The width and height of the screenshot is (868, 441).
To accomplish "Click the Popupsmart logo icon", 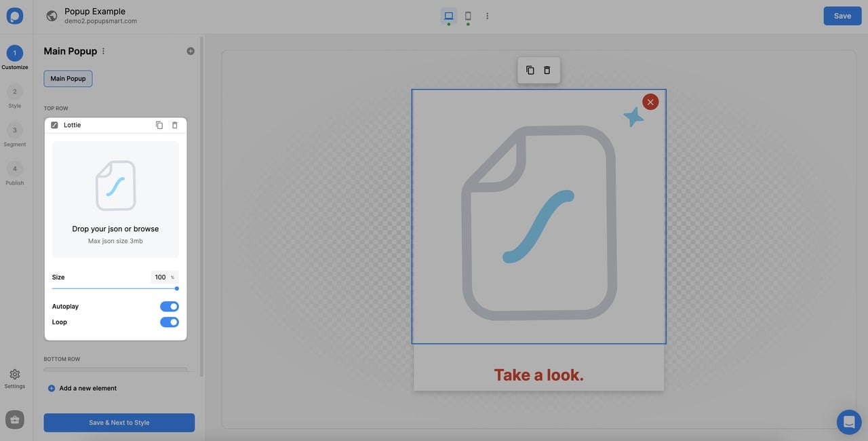I will 15,16.
